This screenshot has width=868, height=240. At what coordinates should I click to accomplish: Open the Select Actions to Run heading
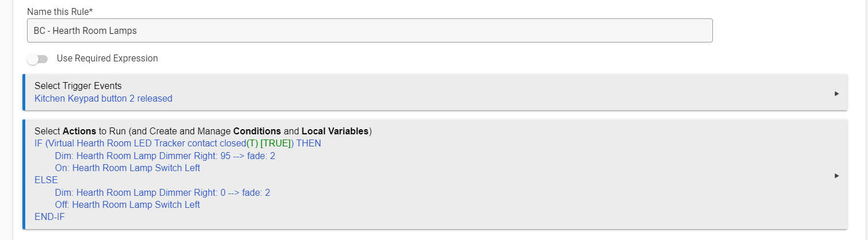203,131
